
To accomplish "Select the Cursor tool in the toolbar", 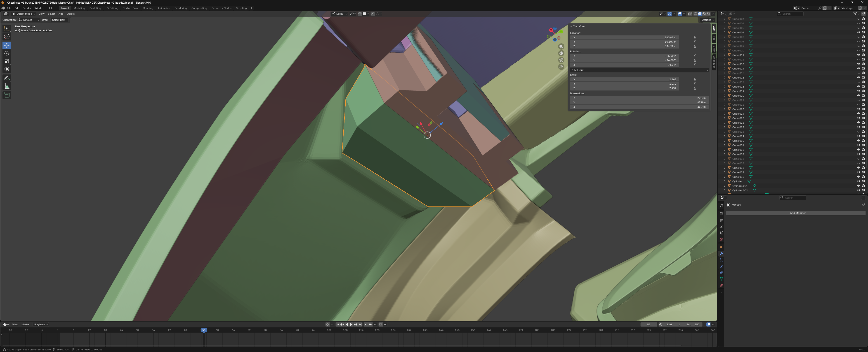I will point(7,36).
